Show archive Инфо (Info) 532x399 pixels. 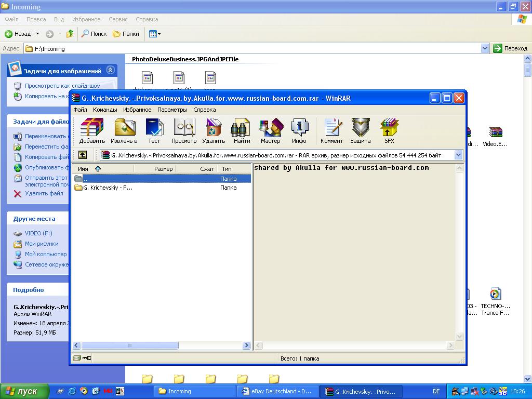click(x=299, y=130)
